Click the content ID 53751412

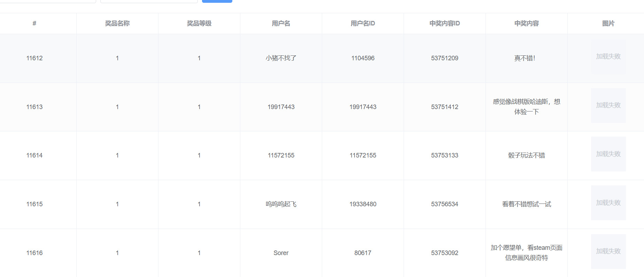(445, 107)
